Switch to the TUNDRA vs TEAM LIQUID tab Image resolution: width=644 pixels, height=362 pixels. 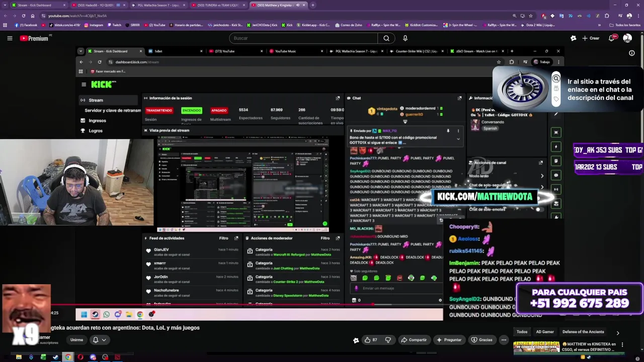(x=218, y=5)
